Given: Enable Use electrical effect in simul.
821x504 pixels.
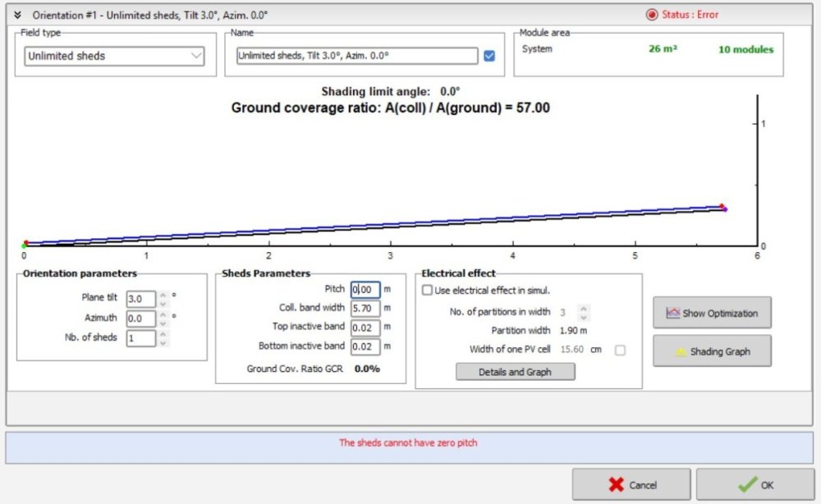Looking at the screenshot, I should point(427,290).
